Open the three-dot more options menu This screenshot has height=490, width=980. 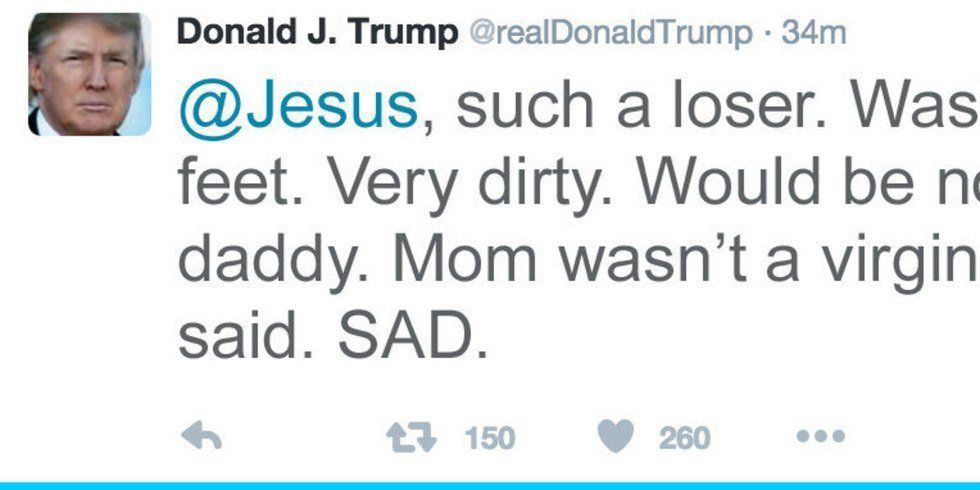coord(821,437)
